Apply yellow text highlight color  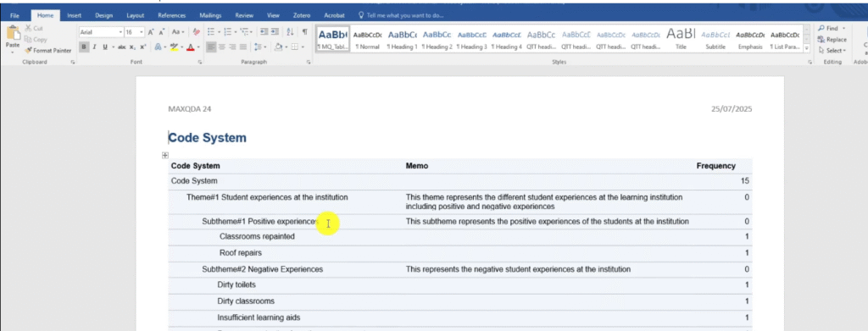coord(174,47)
